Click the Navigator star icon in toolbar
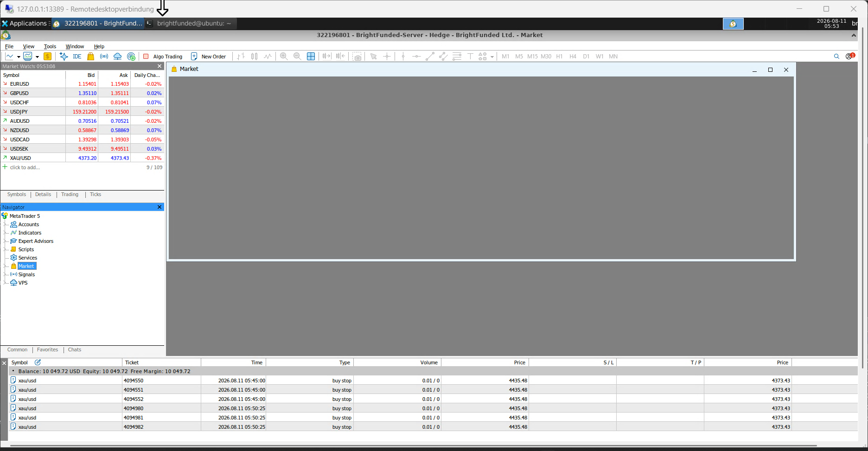 [x=64, y=57]
